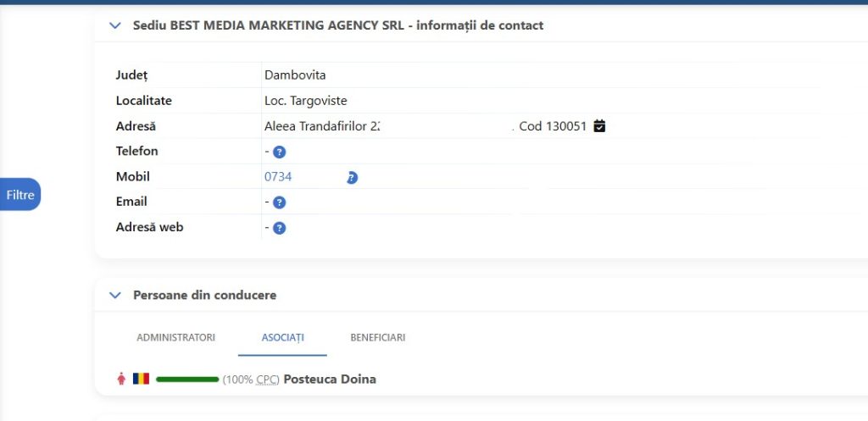Open the Filtre side panel
The width and height of the screenshot is (868, 421).
20,195
